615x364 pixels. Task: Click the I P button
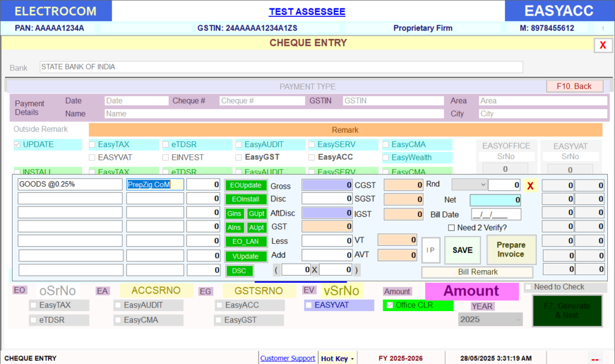click(431, 250)
